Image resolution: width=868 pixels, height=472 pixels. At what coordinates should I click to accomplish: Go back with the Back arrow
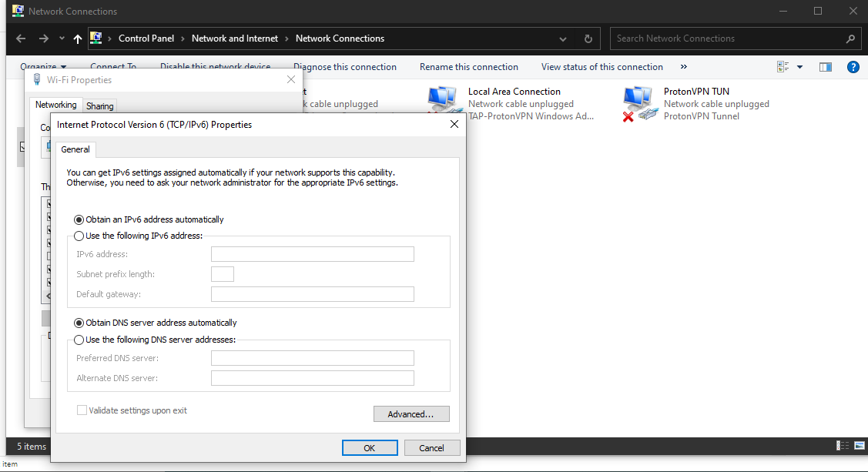pos(21,38)
